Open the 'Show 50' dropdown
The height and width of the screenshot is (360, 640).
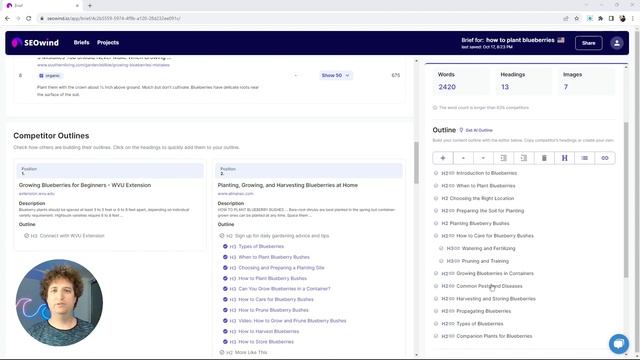[x=336, y=76]
